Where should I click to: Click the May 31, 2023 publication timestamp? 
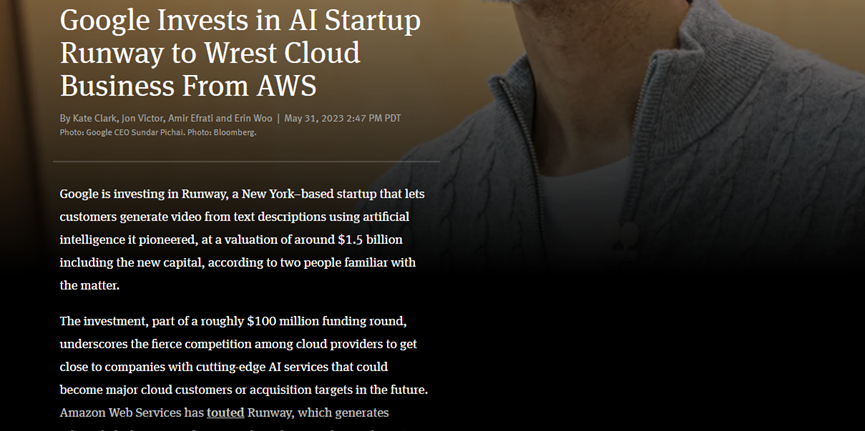point(343,118)
